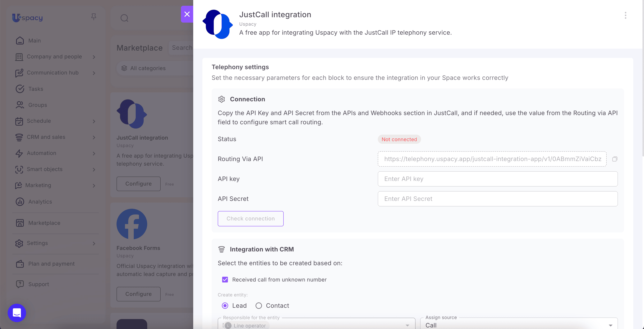Expand CRM and sales submenu chevron
This screenshot has height=329, width=644.
[94, 137]
